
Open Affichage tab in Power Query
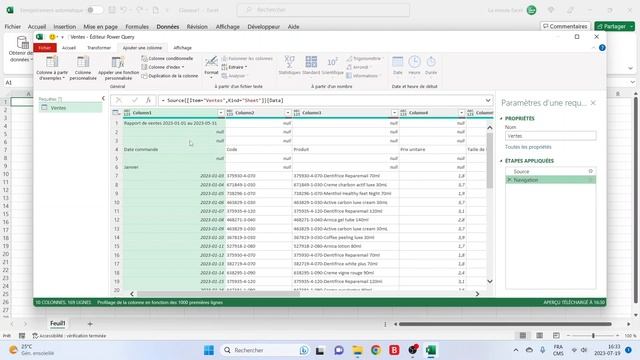tap(182, 48)
